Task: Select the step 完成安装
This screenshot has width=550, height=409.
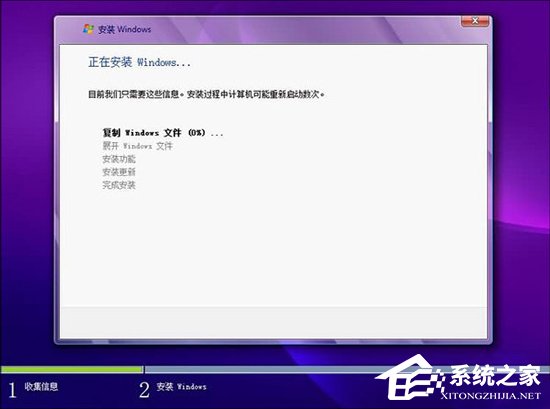Action: [119, 185]
